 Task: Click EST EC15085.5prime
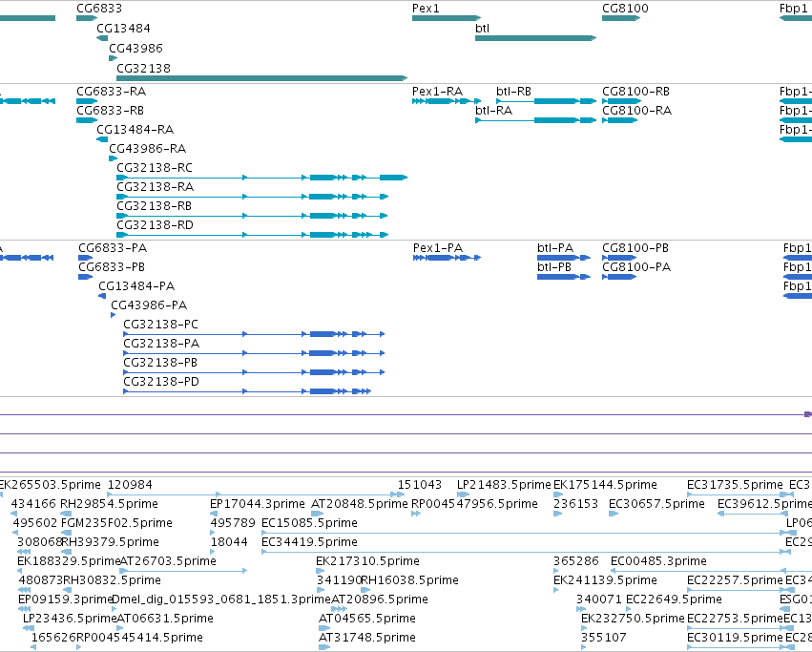click(x=310, y=523)
